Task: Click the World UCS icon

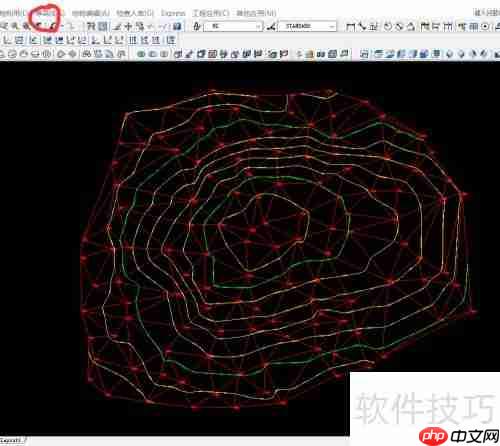Action: (48, 40)
